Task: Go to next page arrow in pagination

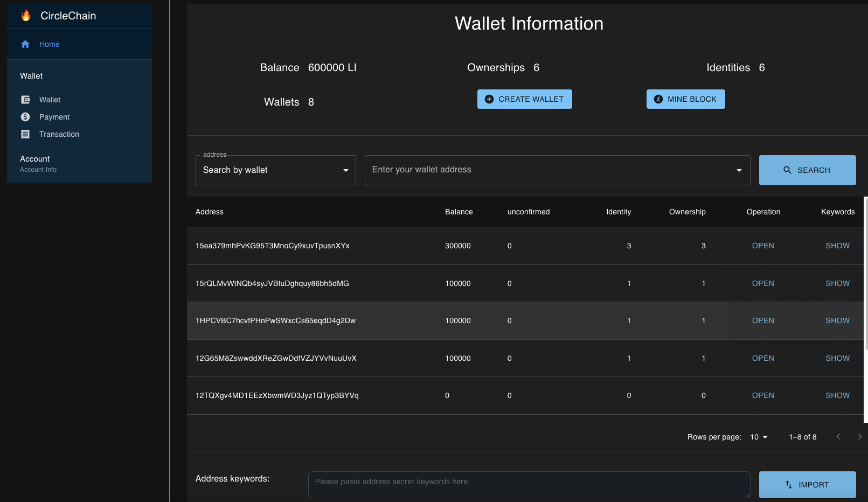Action: coord(859,437)
